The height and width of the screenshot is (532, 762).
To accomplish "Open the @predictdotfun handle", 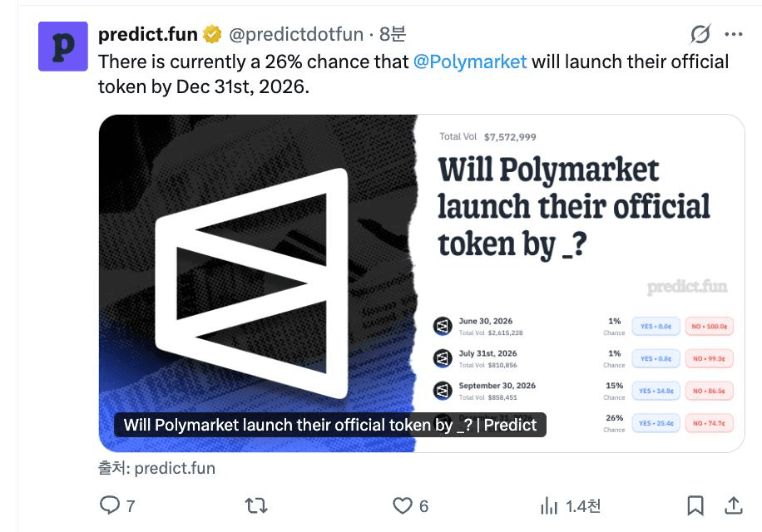I will click(296, 34).
